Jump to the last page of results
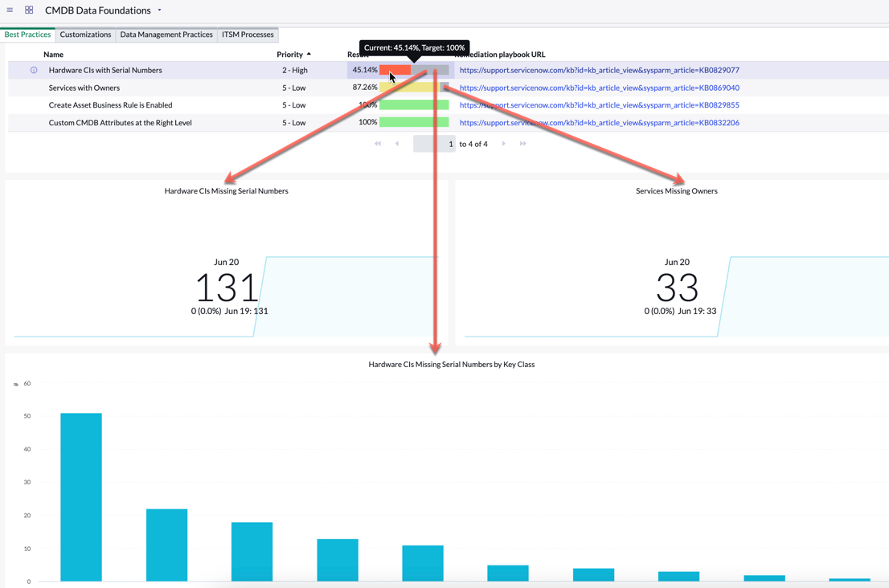The image size is (889, 588). point(522,144)
